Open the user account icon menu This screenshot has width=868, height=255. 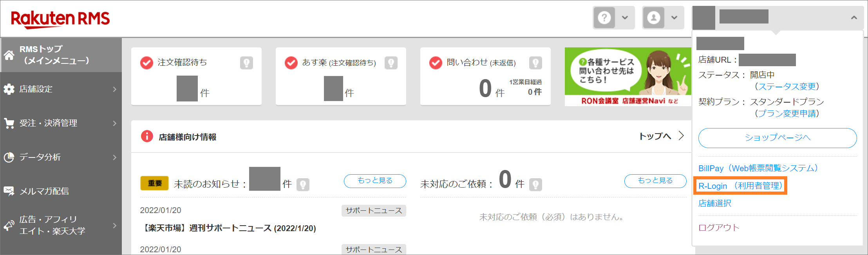point(662,18)
